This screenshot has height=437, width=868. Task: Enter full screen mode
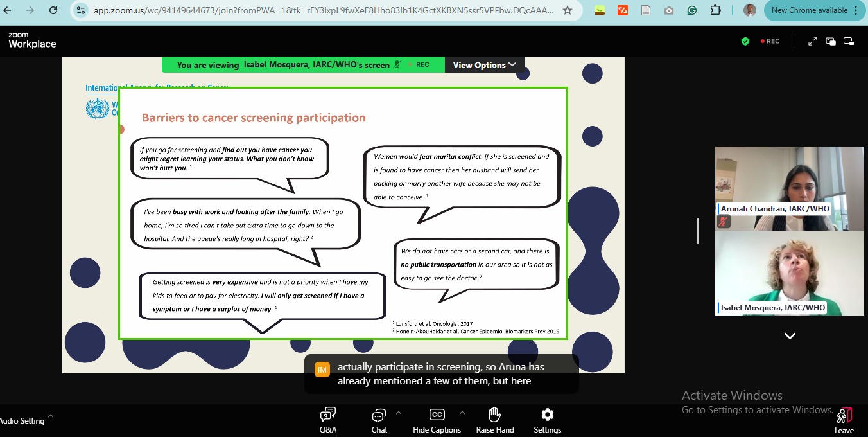[x=812, y=41]
